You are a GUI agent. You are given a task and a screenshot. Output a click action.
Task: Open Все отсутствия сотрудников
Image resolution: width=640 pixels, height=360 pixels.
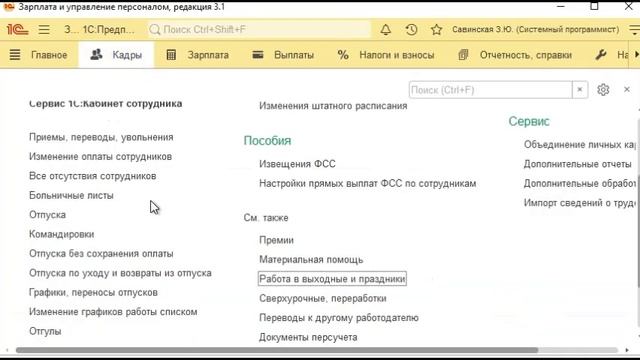click(93, 176)
